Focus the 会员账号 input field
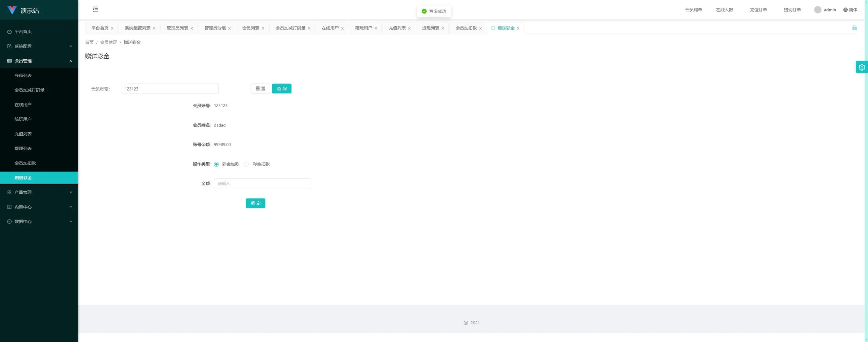This screenshot has width=868, height=342. [170, 89]
